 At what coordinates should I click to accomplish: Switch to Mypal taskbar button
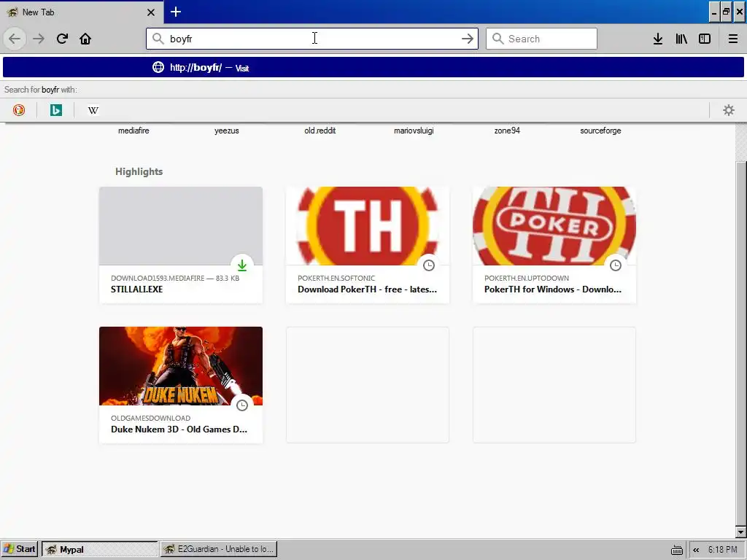pyautogui.click(x=99, y=549)
